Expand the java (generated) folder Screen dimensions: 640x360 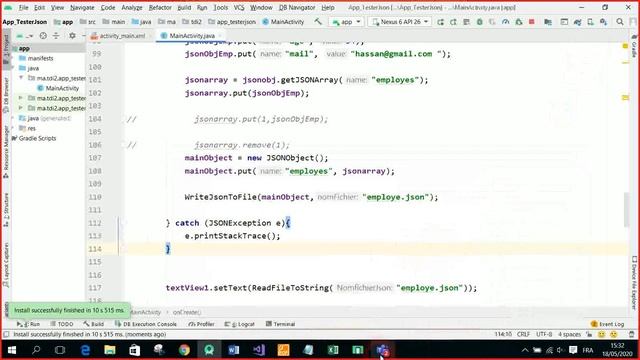(14, 118)
